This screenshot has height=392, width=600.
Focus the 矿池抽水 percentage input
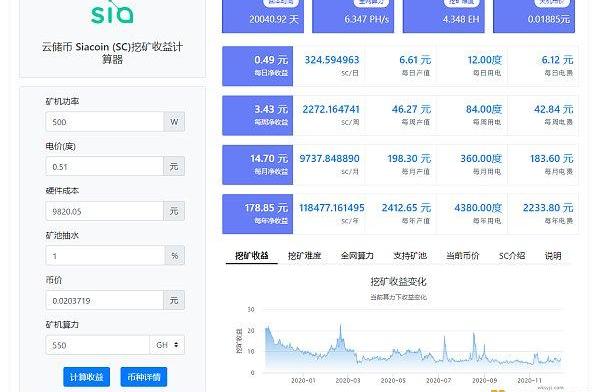(105, 256)
